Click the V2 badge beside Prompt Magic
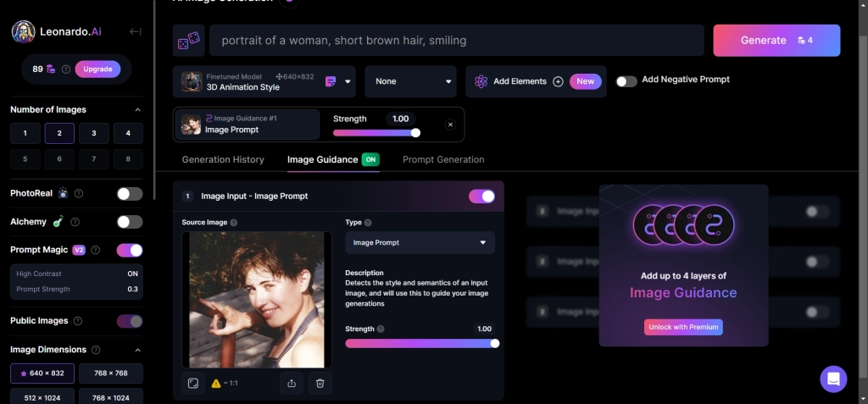The width and height of the screenshot is (868, 404). click(79, 250)
